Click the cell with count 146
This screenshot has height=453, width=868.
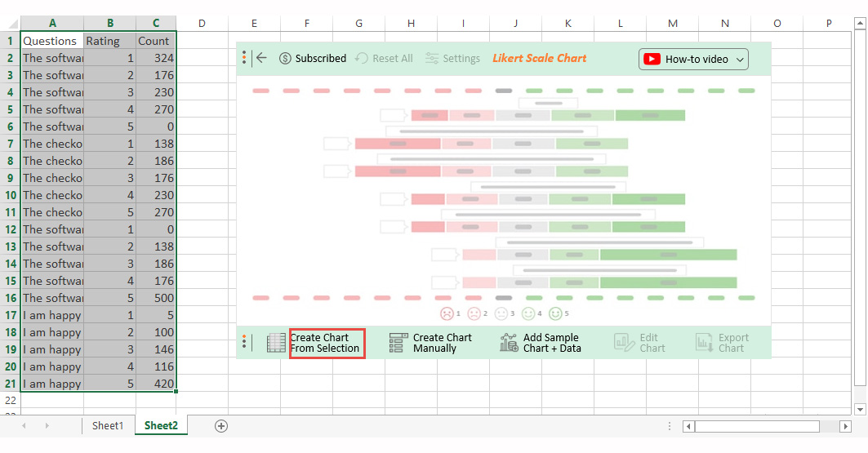(x=156, y=349)
